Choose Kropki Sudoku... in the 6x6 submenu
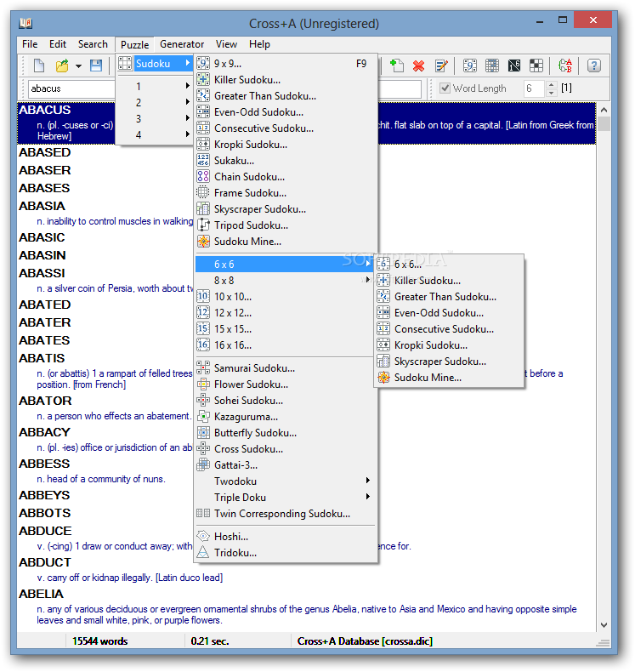The image size is (635, 672). coord(449,345)
